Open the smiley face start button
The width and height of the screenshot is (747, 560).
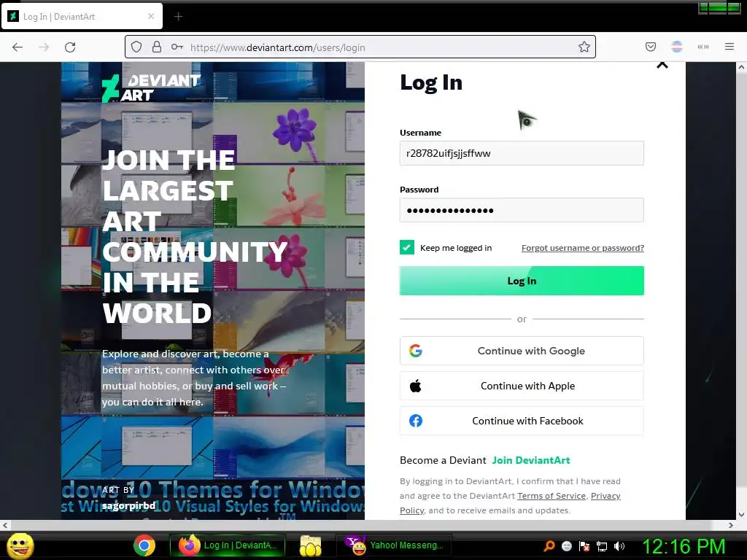pyautogui.click(x=20, y=545)
